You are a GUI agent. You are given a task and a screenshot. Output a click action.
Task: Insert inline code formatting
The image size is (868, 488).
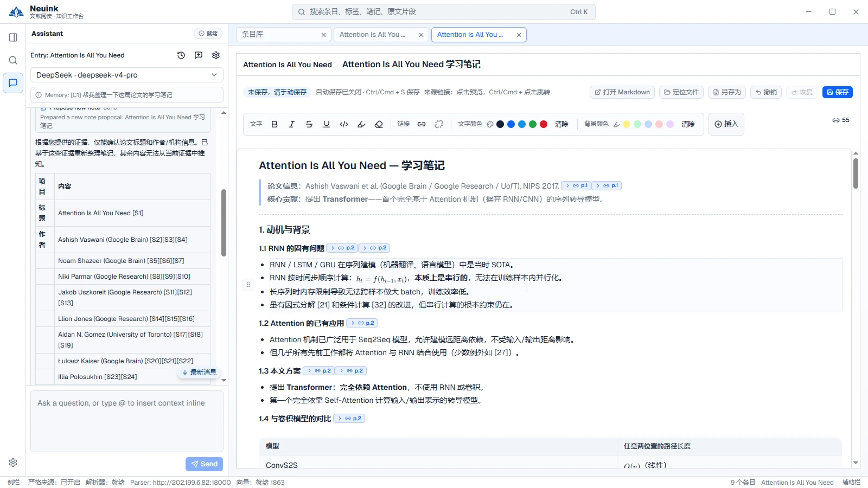tap(344, 124)
